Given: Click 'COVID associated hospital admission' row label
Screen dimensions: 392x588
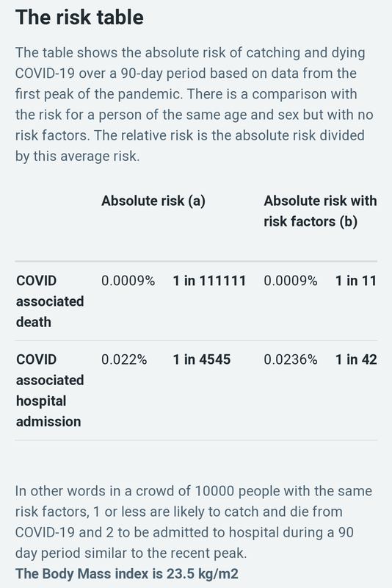Looking at the screenshot, I should pyautogui.click(x=50, y=390).
